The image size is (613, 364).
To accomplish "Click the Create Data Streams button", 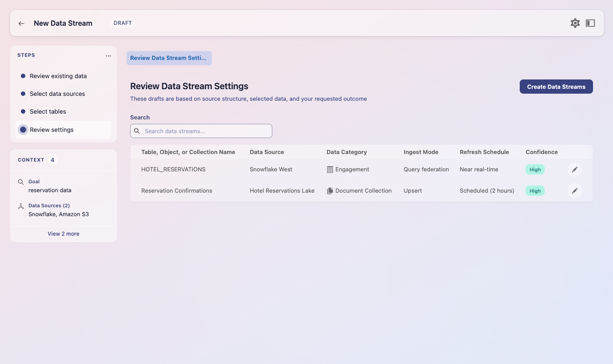I will click(556, 87).
